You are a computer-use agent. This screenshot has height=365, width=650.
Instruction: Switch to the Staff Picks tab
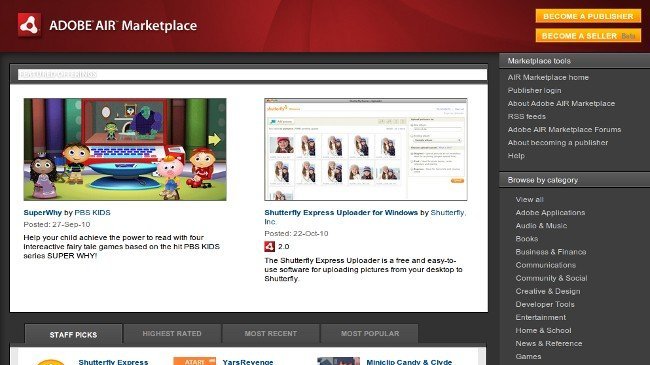[x=73, y=334]
